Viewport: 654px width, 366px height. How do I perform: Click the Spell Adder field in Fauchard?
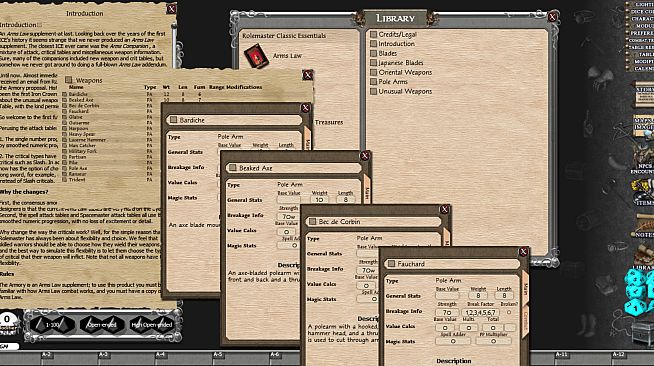(x=453, y=341)
